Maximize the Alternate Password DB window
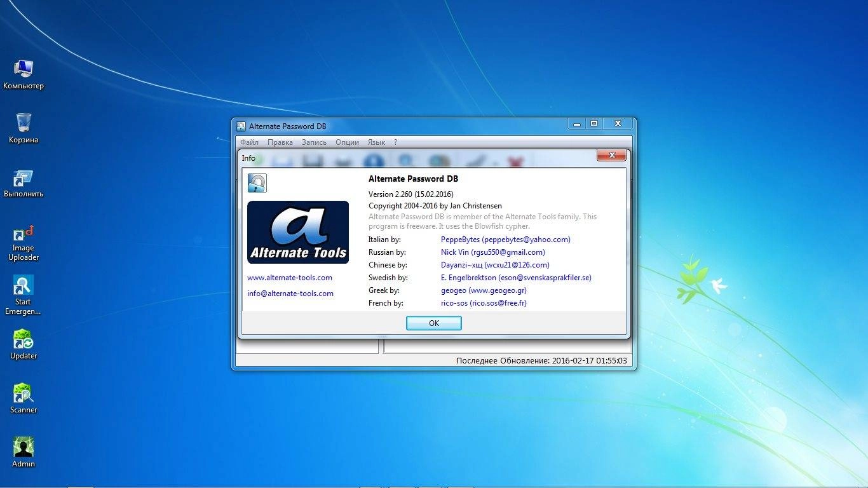This screenshot has width=868, height=488. tap(594, 123)
